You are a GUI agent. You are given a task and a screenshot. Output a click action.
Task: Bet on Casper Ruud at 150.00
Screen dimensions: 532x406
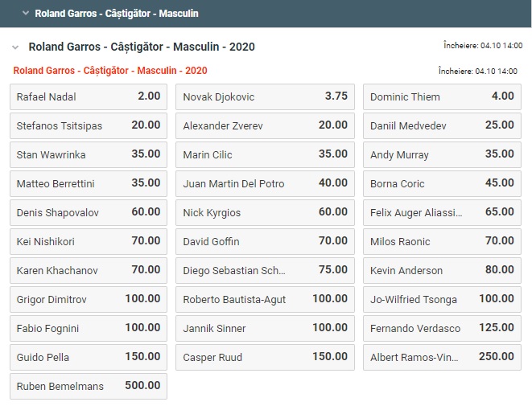pos(265,357)
